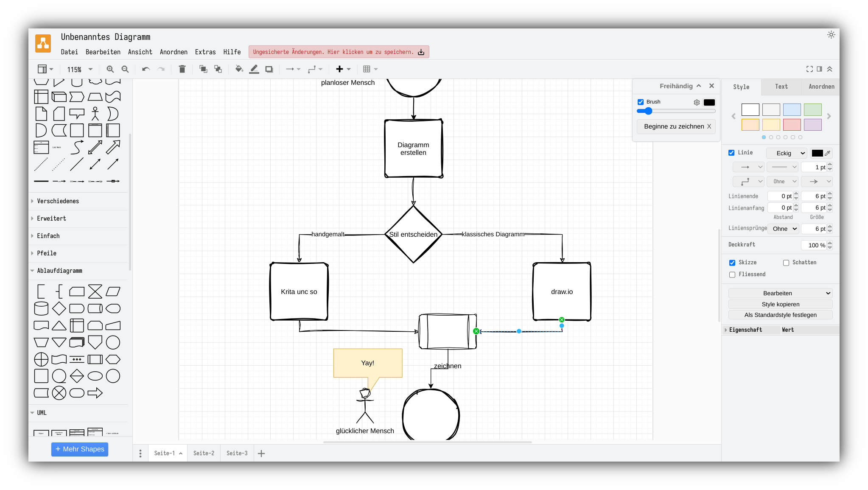Toggle dark mode sun icon
Viewport: 868px width, 490px height.
(831, 35)
